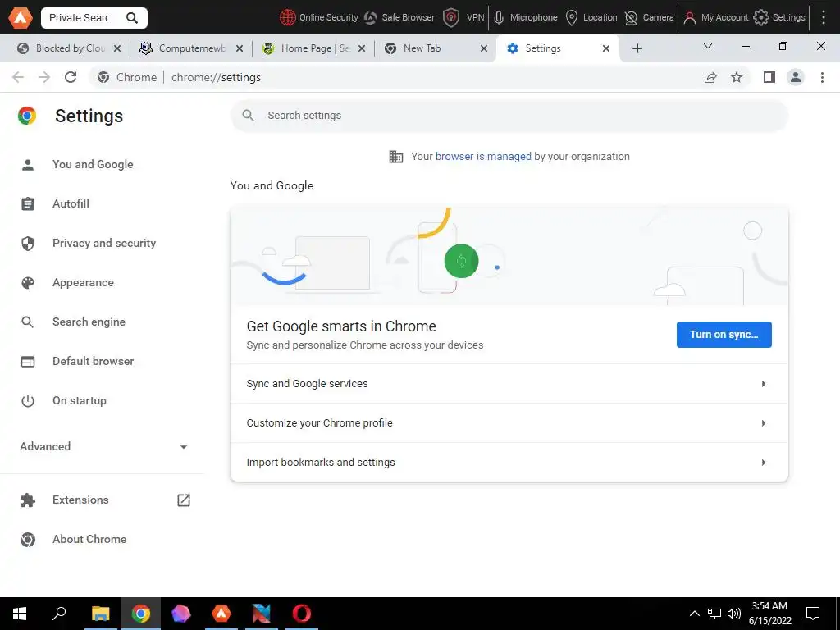Open volume control in system tray
Image resolution: width=840 pixels, height=630 pixels.
734,614
